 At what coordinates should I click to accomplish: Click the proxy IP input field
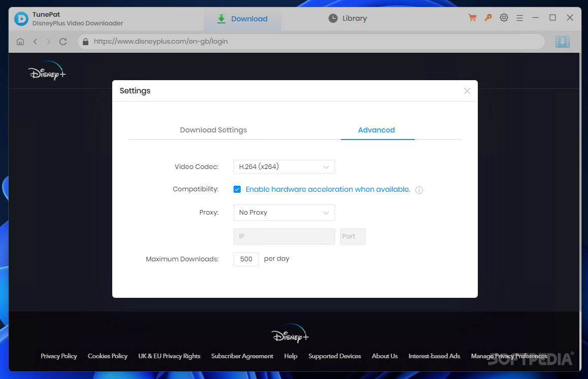click(284, 236)
